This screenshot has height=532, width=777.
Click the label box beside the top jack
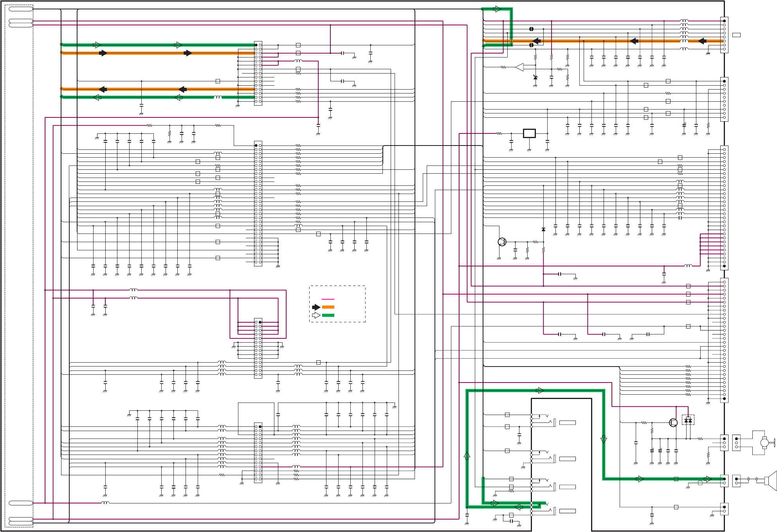coord(567,423)
